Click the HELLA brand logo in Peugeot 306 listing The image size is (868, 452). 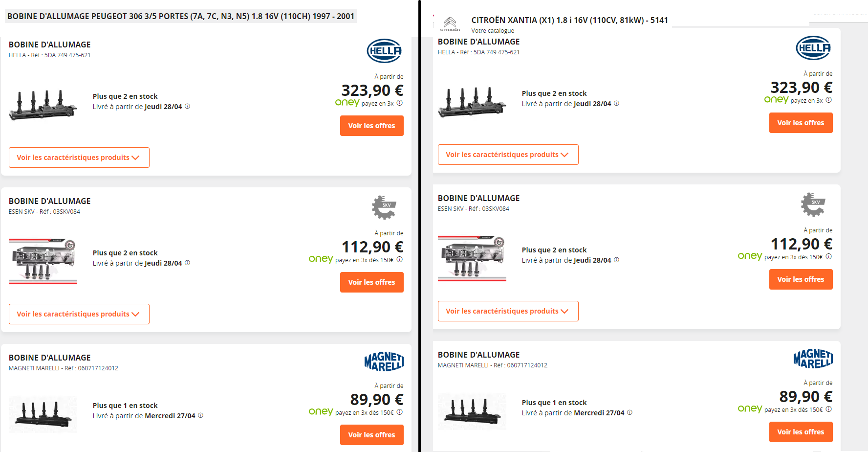click(x=384, y=51)
